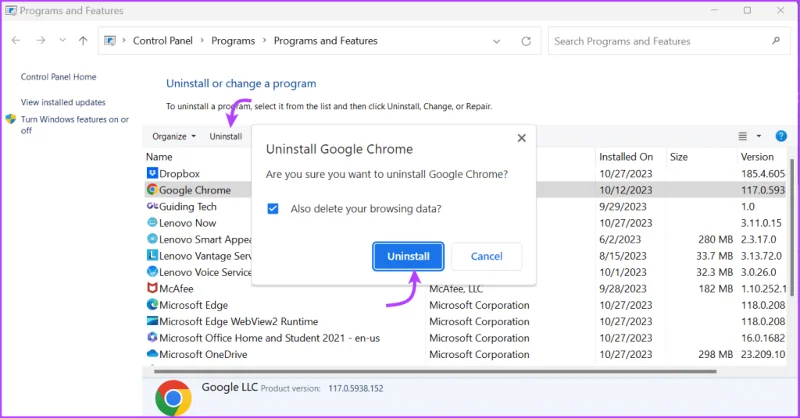Select Control Panel breadcrumb
Viewport: 800px width, 418px height.
163,41
